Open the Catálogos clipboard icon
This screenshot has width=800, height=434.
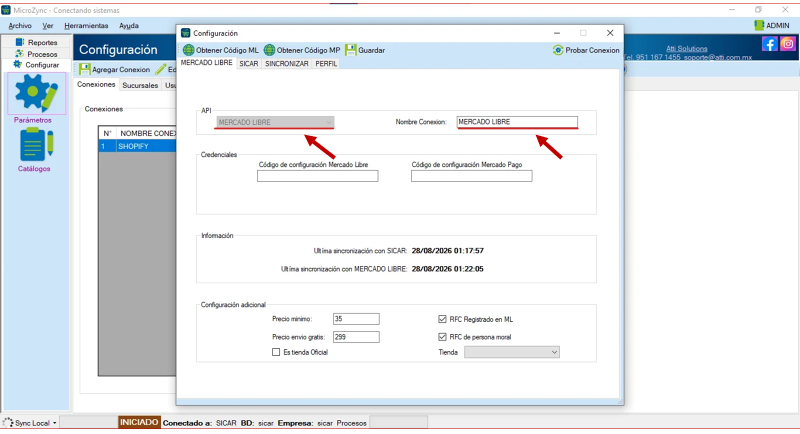tap(36, 144)
